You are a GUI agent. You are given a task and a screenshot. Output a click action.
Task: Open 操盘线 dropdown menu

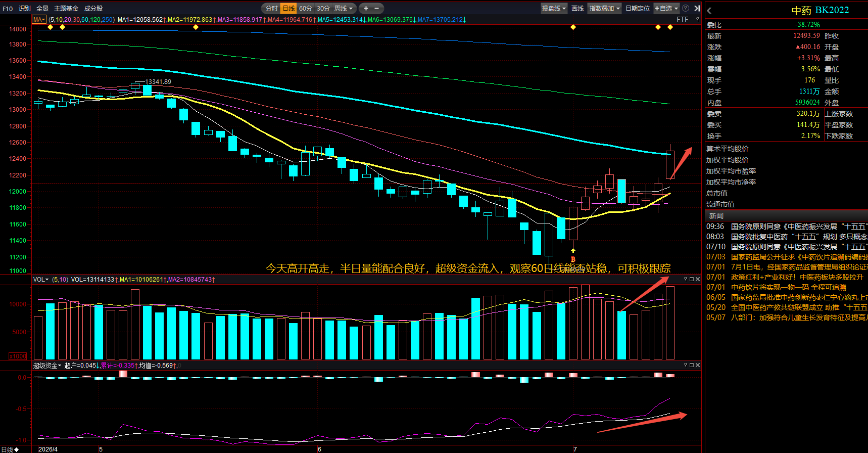point(554,8)
